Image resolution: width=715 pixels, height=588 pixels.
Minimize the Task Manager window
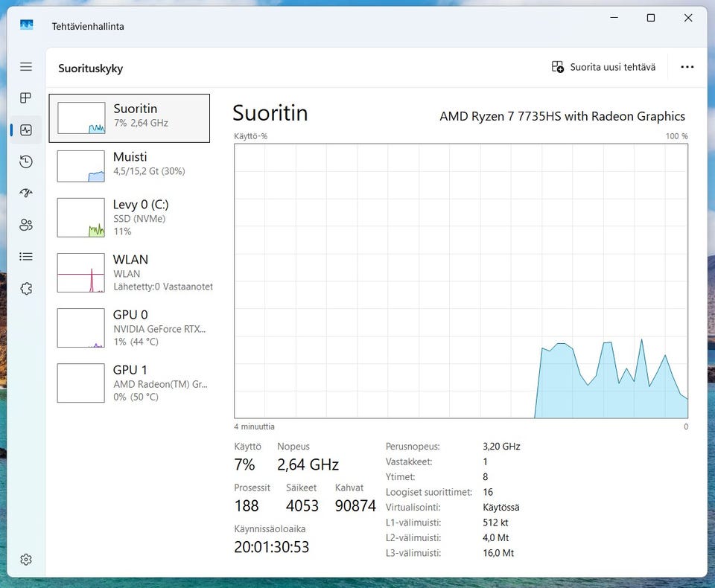[614, 18]
